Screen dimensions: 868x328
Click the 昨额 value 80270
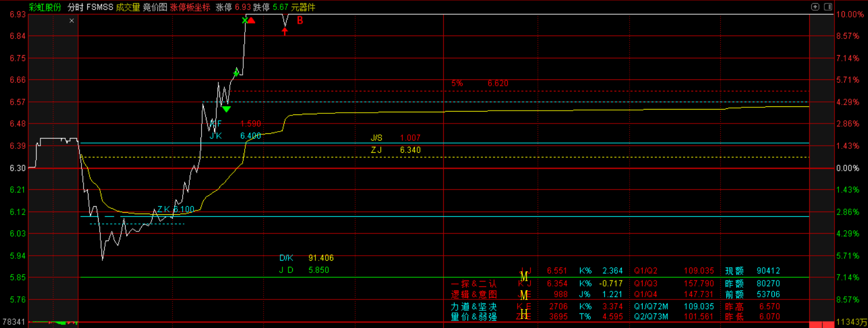tap(768, 283)
